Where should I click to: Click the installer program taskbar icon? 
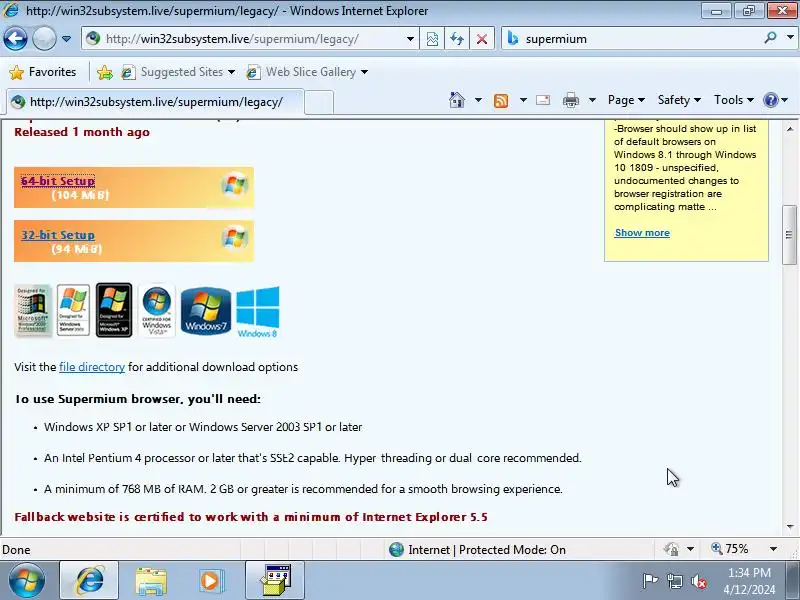[276, 581]
